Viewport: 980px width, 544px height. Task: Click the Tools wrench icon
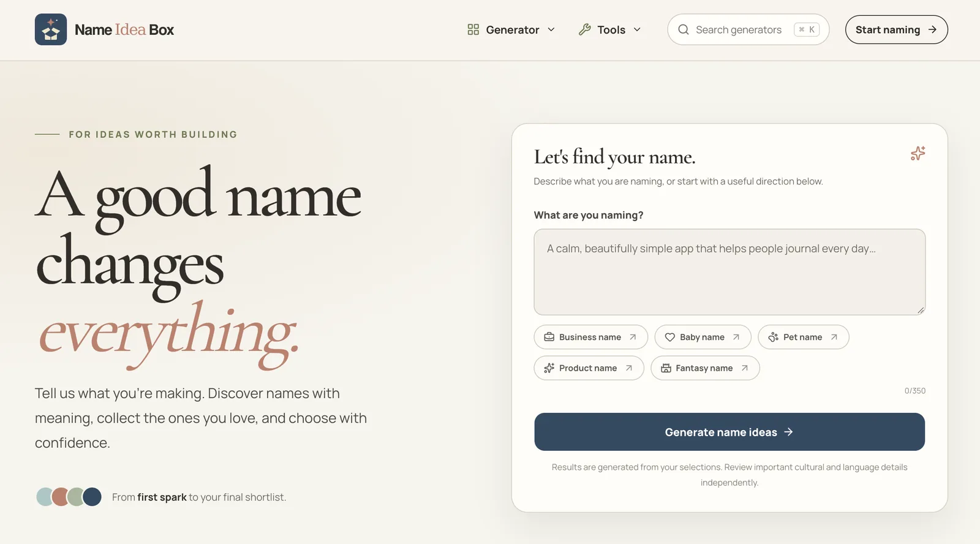coord(585,29)
